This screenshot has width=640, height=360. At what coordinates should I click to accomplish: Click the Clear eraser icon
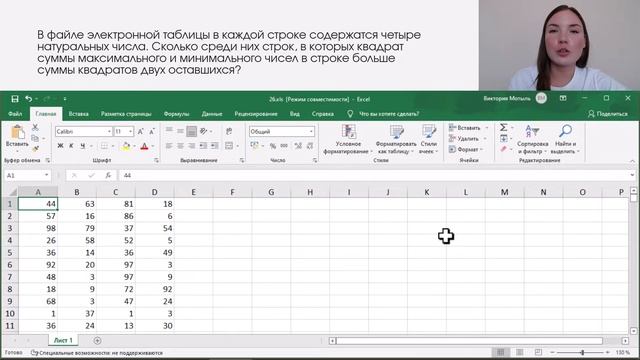[504, 149]
